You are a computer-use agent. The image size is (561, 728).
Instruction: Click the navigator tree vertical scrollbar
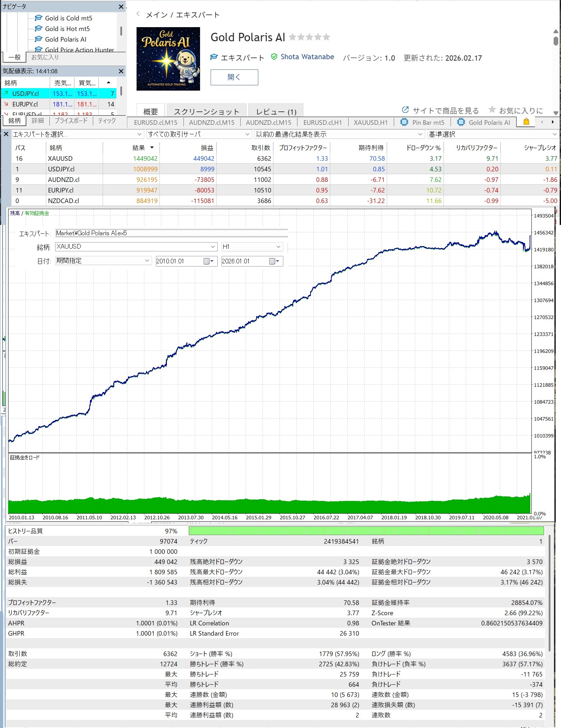point(121,31)
